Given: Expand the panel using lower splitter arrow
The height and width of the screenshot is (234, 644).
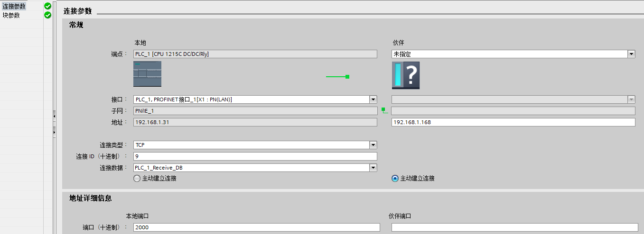Looking at the screenshot, I should click(54, 131).
